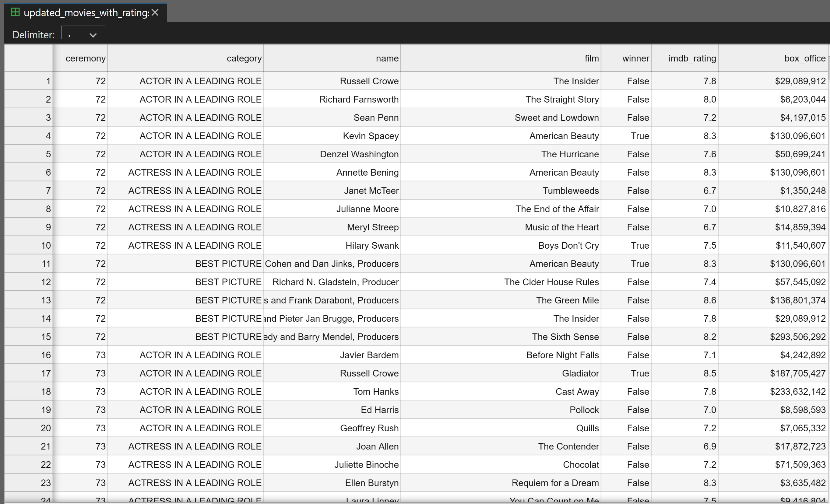The height and width of the screenshot is (504, 830).
Task: Click the name cell Richard N. Gladstein, Producer
Action: tap(332, 282)
